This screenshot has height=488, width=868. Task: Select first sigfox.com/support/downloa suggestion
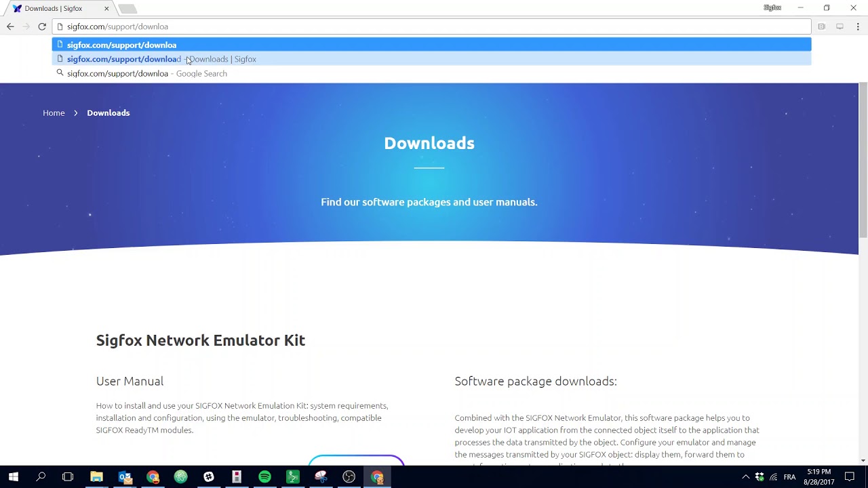point(431,45)
